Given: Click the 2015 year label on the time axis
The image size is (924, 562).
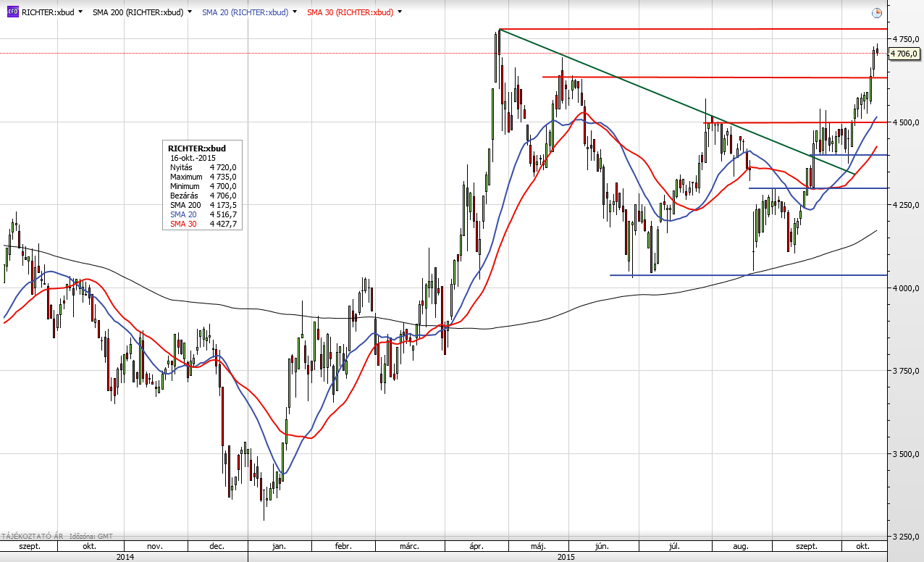Looking at the screenshot, I should click(566, 556).
